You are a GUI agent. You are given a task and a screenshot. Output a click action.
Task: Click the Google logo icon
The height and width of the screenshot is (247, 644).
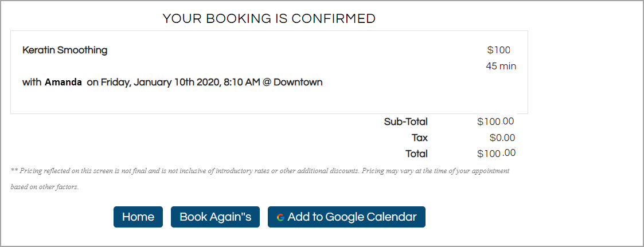[x=280, y=217]
